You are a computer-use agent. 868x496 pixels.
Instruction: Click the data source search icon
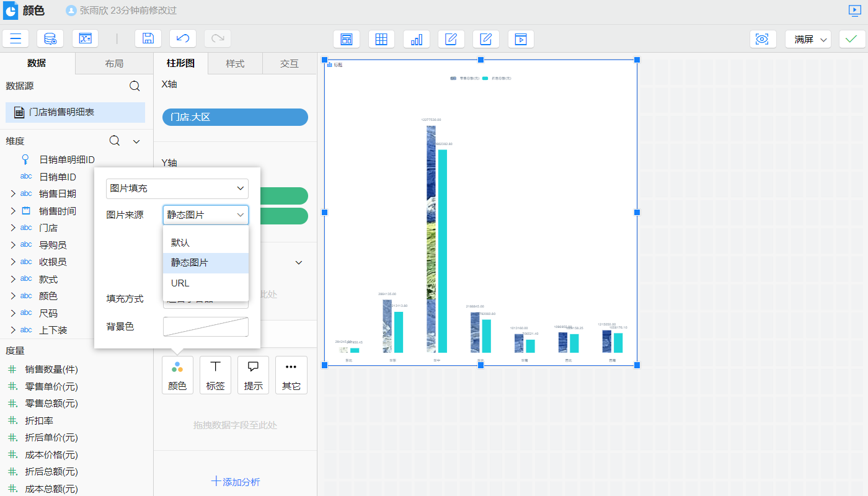[x=135, y=86]
